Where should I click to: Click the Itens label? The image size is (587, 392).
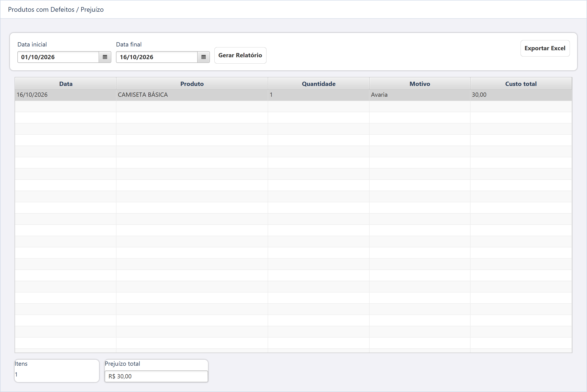coord(21,364)
